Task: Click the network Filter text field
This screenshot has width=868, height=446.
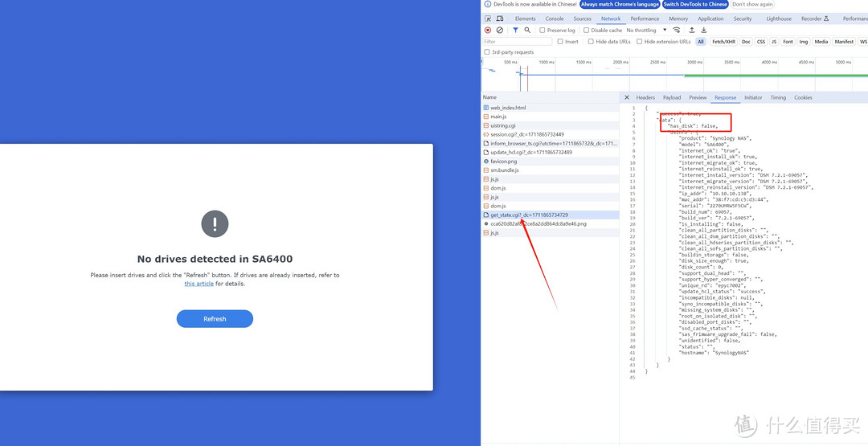Action: pyautogui.click(x=517, y=42)
